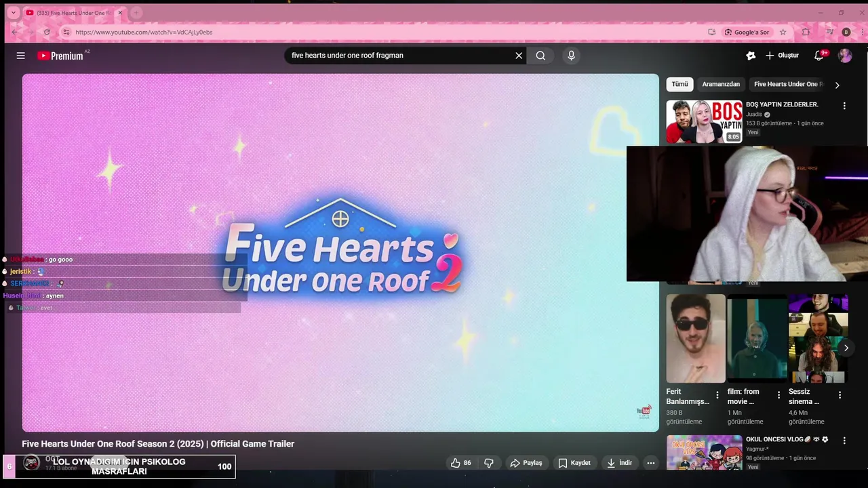
Task: Open BOŞ YAPTIN ZELDERLER video thumbnail
Action: 704,122
